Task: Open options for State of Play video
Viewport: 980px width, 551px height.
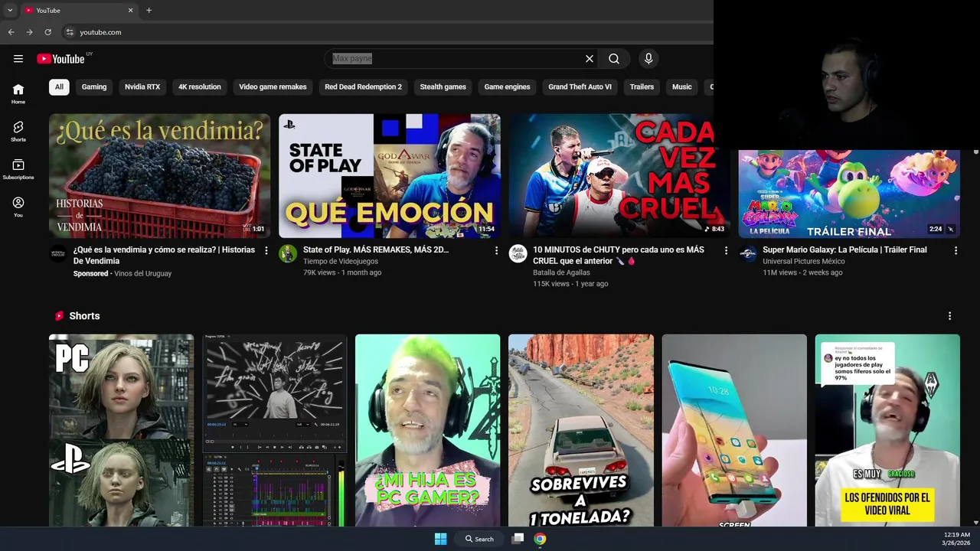Action: pos(496,250)
